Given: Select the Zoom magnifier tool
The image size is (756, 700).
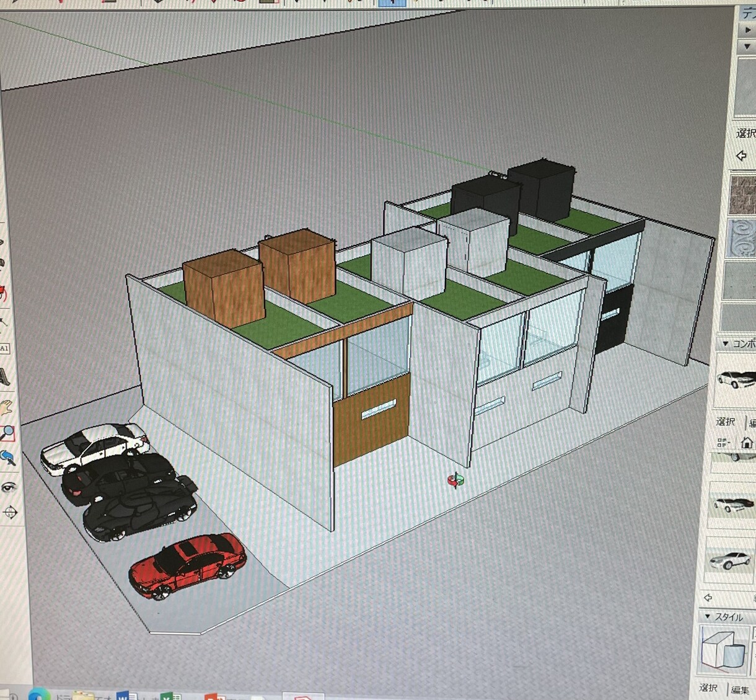Looking at the screenshot, I should click(x=7, y=433).
